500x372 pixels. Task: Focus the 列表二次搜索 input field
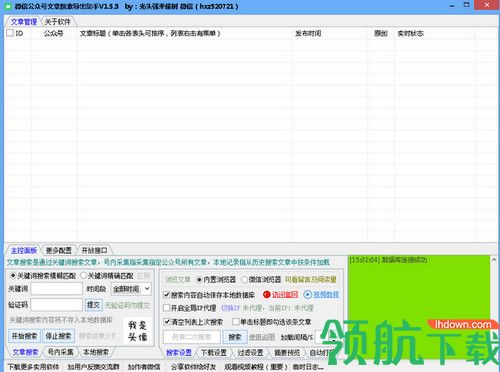click(x=192, y=337)
